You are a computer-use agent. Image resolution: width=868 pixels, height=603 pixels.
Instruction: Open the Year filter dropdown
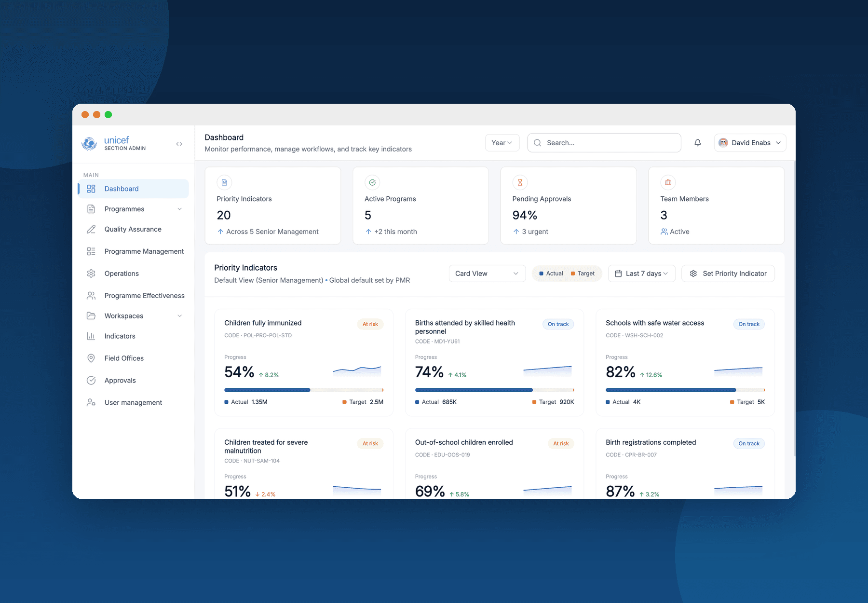[x=502, y=143]
